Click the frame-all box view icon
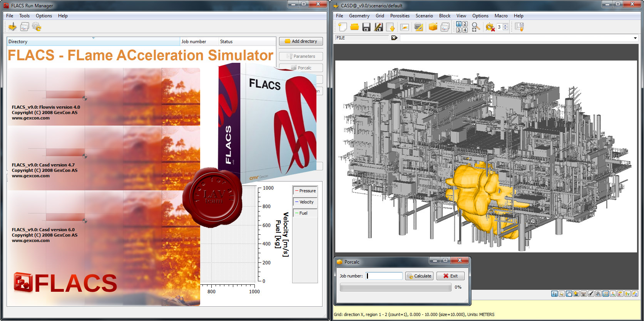The image size is (644, 321). click(584, 294)
